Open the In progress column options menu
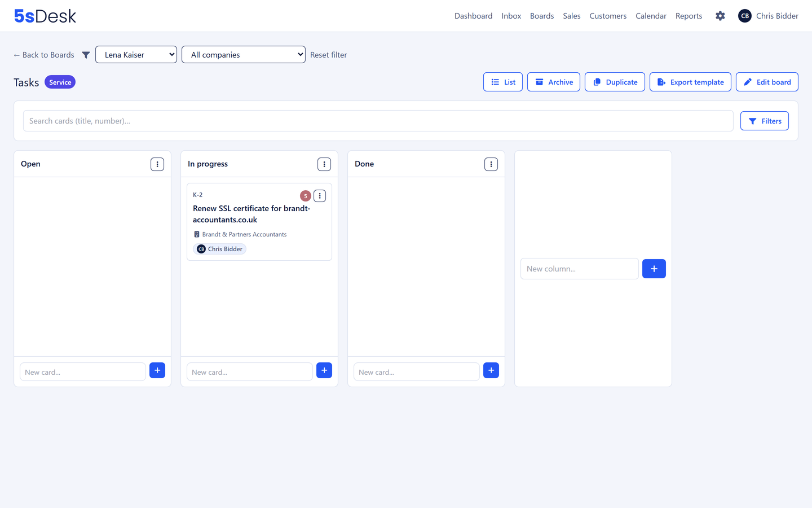Viewport: 812px width, 508px height. [x=324, y=164]
